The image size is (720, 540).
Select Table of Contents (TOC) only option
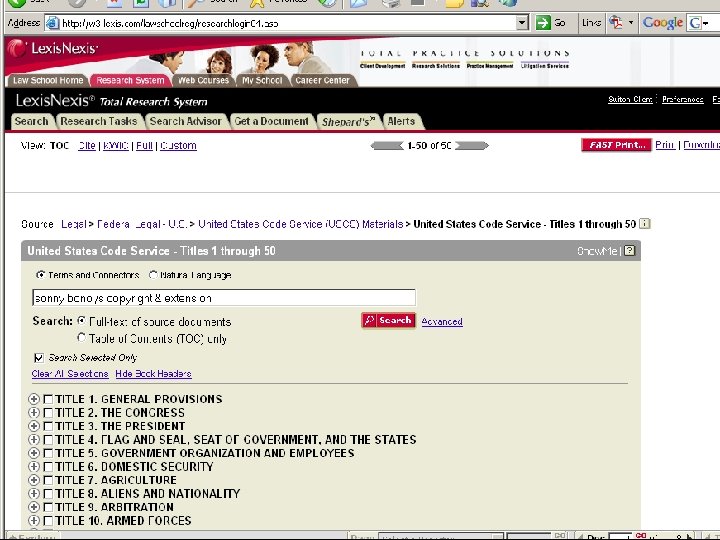coord(81,338)
